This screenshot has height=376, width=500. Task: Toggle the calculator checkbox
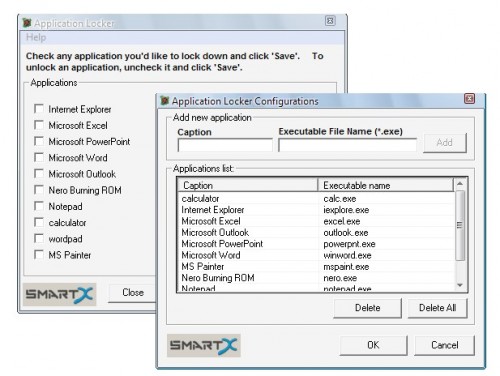click(x=39, y=222)
